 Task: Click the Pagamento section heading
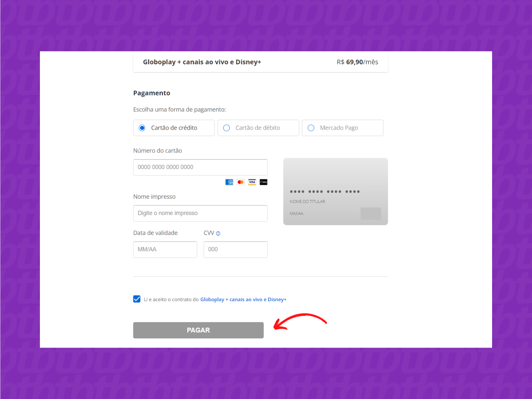click(x=152, y=93)
